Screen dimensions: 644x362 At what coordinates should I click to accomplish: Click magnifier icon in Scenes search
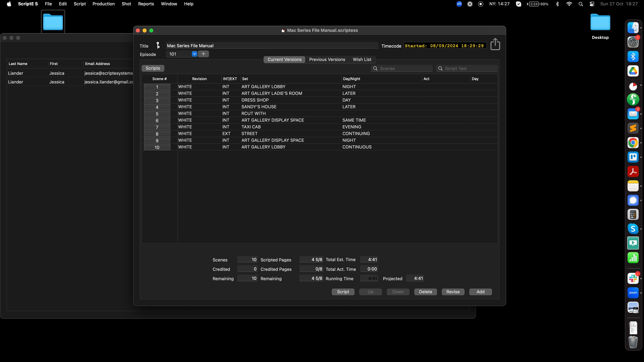375,68
